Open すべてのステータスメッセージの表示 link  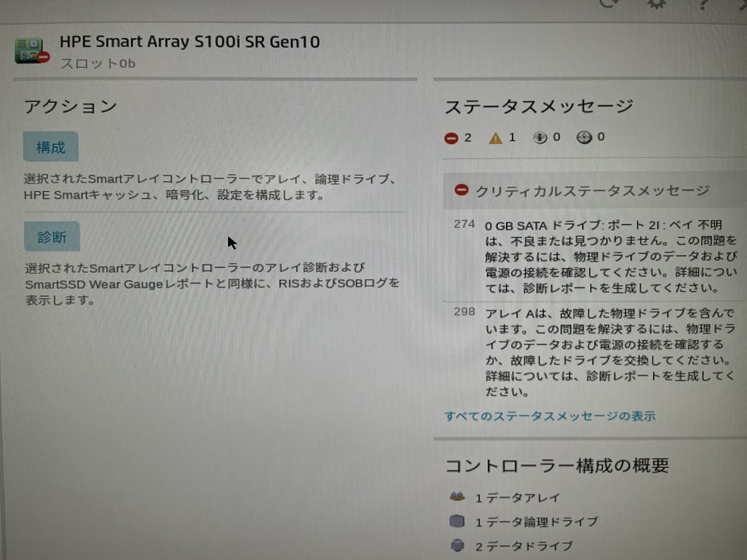[x=550, y=416]
